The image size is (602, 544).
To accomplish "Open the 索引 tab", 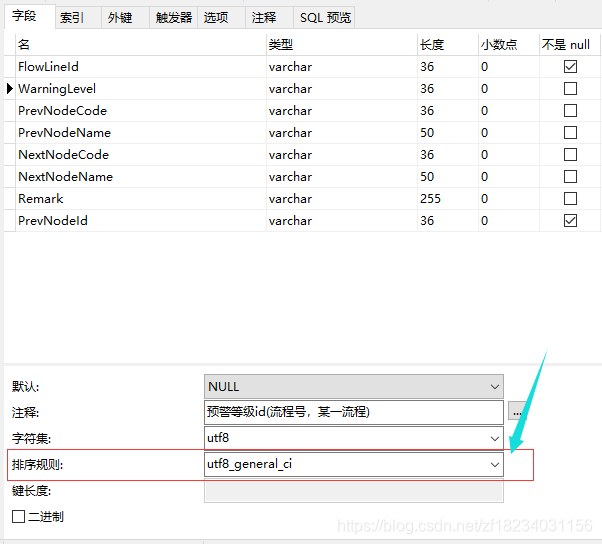I will tap(78, 18).
